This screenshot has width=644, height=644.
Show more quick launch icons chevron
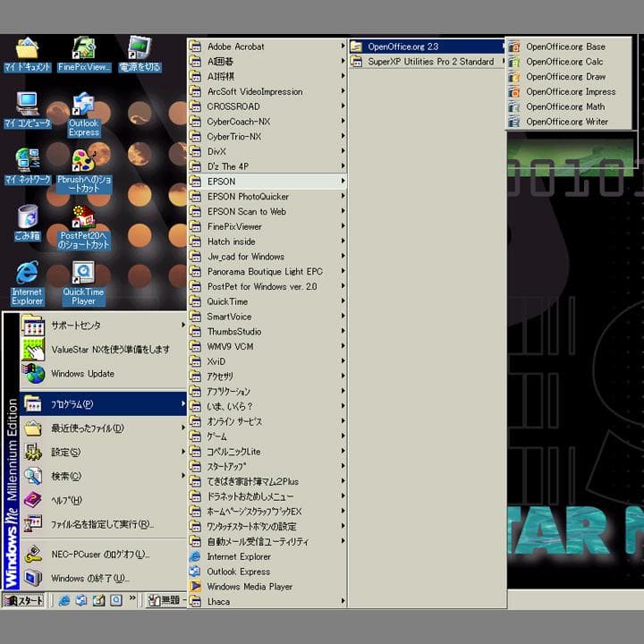[132, 598]
